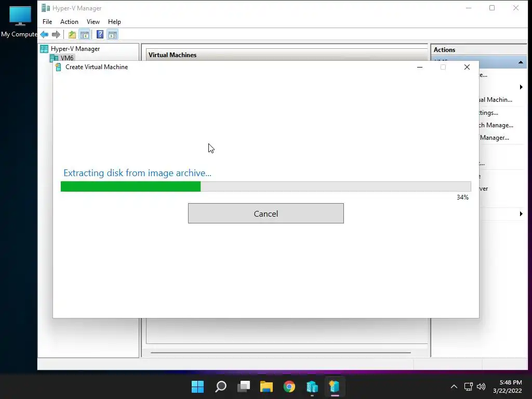Select the VM6 server tree node

[67, 58]
